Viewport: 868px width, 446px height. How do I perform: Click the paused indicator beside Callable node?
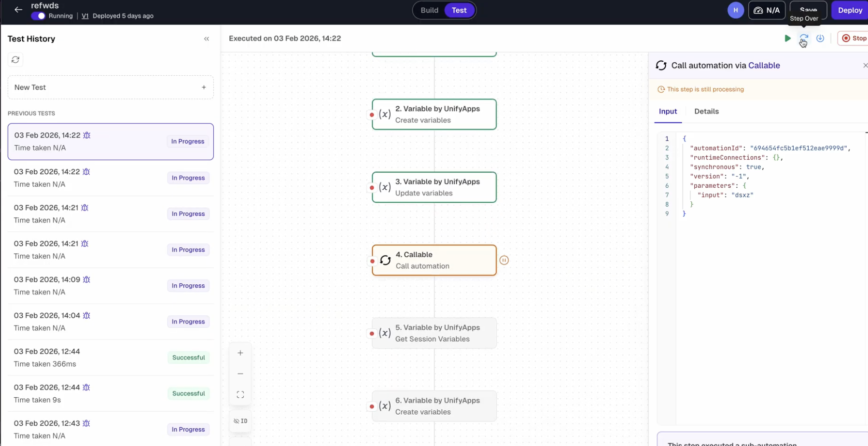coord(504,260)
